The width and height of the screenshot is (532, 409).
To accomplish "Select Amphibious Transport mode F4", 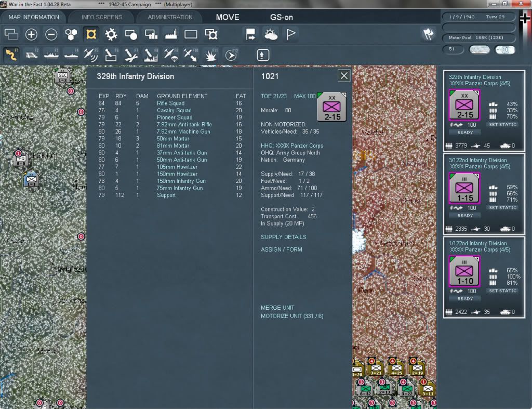I will pyautogui.click(x=71, y=55).
